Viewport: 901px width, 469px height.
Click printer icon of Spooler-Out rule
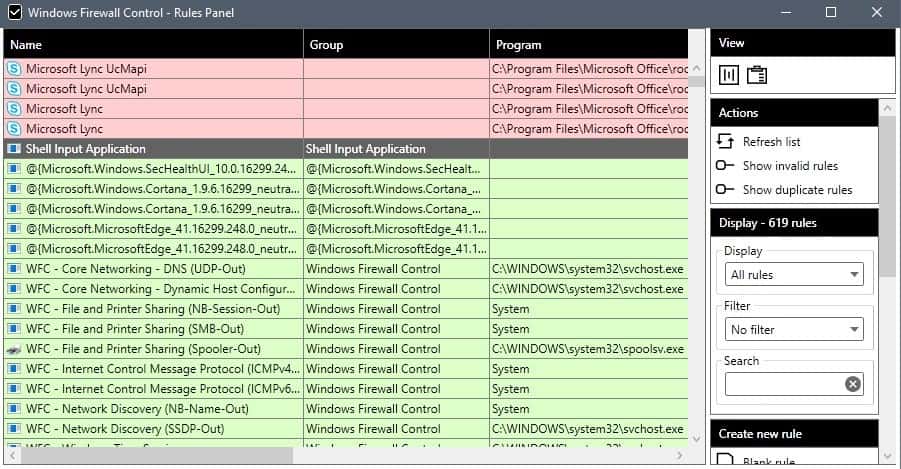click(14, 349)
